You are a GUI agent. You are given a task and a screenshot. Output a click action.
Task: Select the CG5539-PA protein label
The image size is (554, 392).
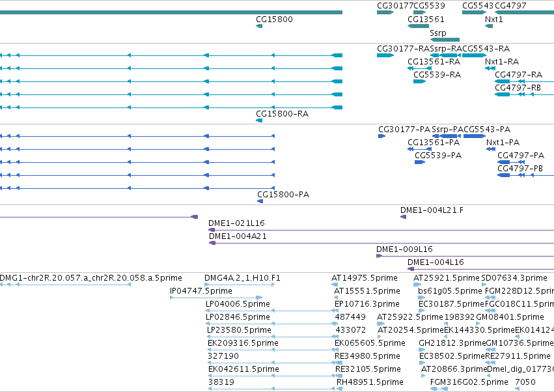click(x=438, y=156)
